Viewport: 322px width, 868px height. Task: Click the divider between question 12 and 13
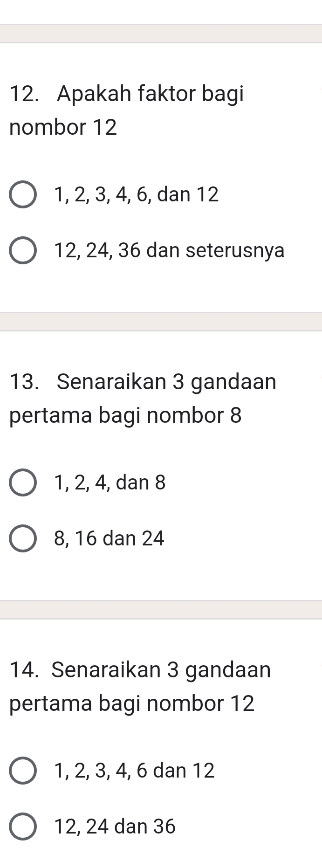[161, 319]
